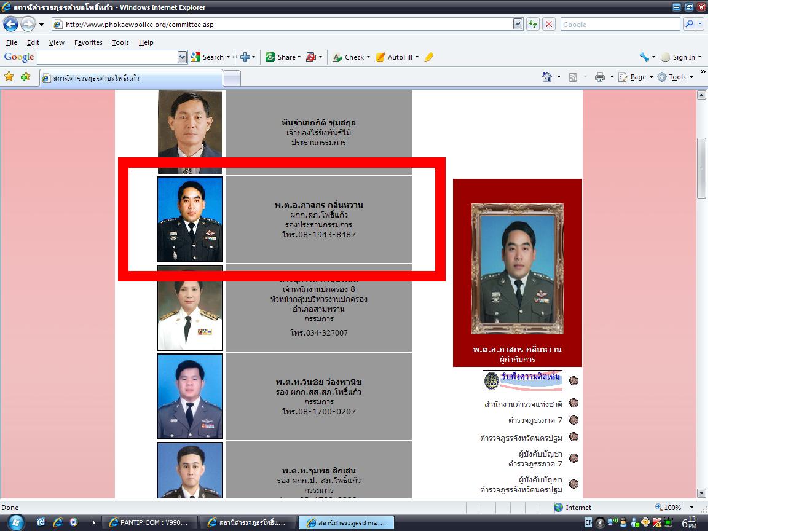Screen dimensions: 812x531
Task: Click the popup blocker icon on Google Toolbar
Action: coord(311,57)
